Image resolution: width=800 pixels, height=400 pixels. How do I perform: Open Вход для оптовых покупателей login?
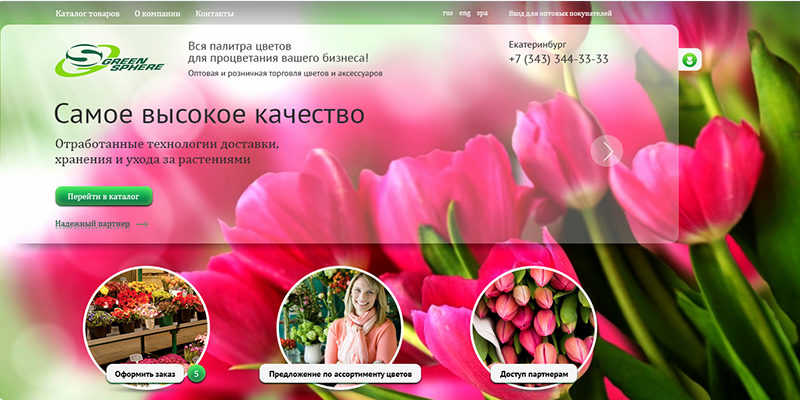coord(560,14)
